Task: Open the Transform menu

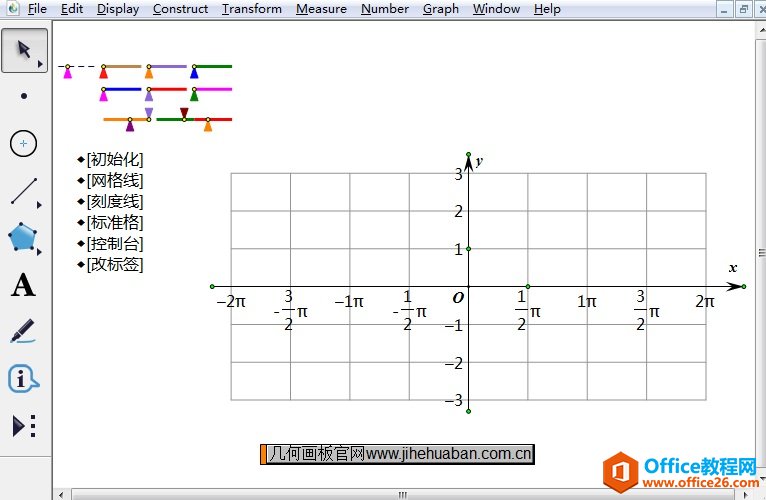Action: (252, 9)
